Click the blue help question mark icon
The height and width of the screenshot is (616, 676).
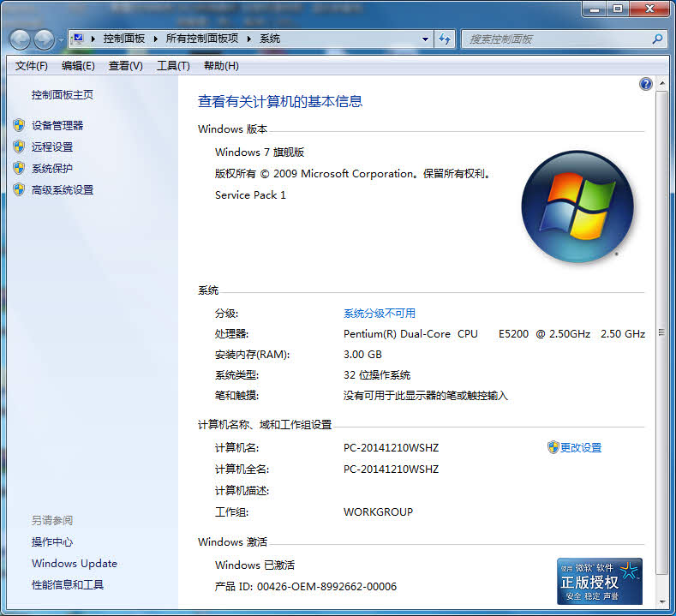pos(646,84)
